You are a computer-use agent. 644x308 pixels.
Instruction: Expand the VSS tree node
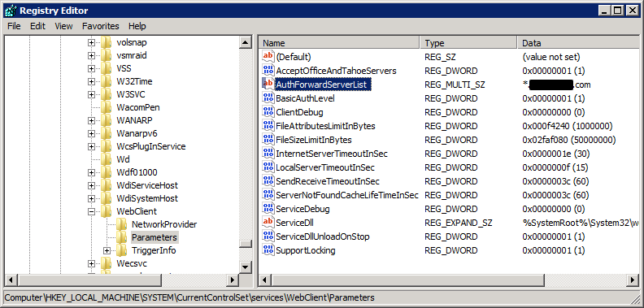point(91,68)
